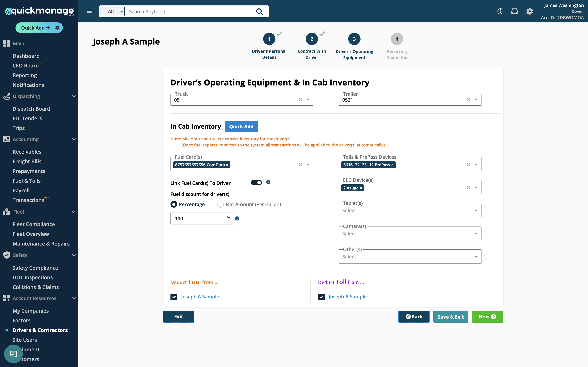This screenshot has width=588, height=367.
Task: Uncheck Joseph A Sample under Deduct Fuel
Action: tap(174, 297)
